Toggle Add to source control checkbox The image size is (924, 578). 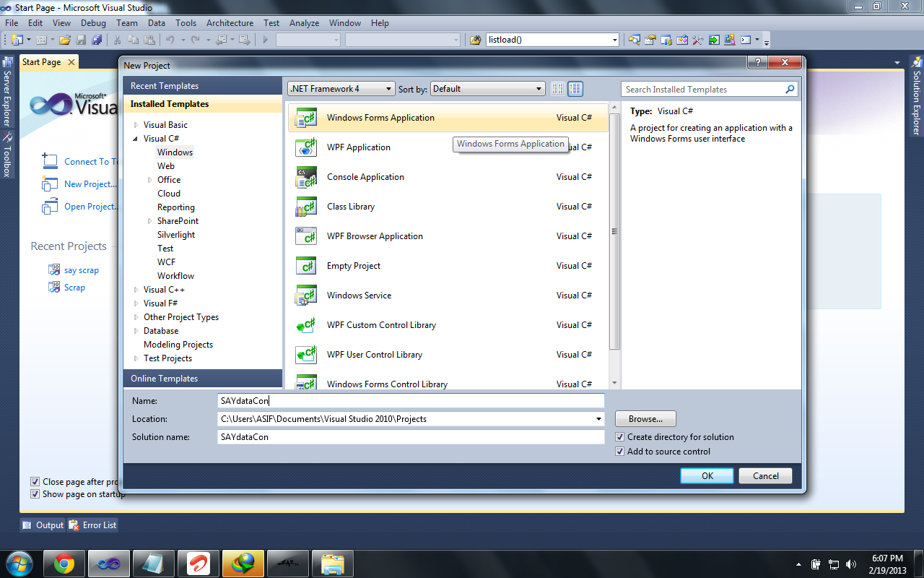click(619, 452)
